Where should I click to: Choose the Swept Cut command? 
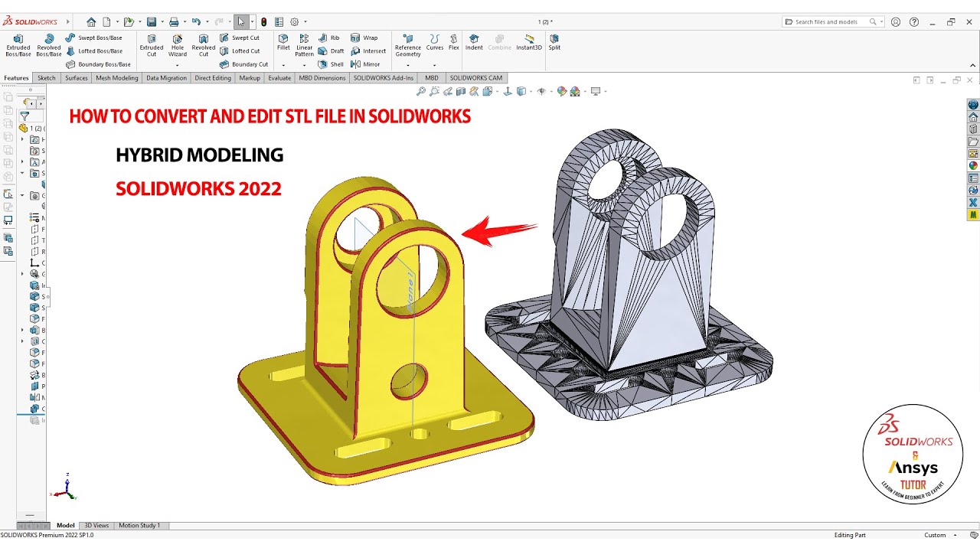coord(240,37)
